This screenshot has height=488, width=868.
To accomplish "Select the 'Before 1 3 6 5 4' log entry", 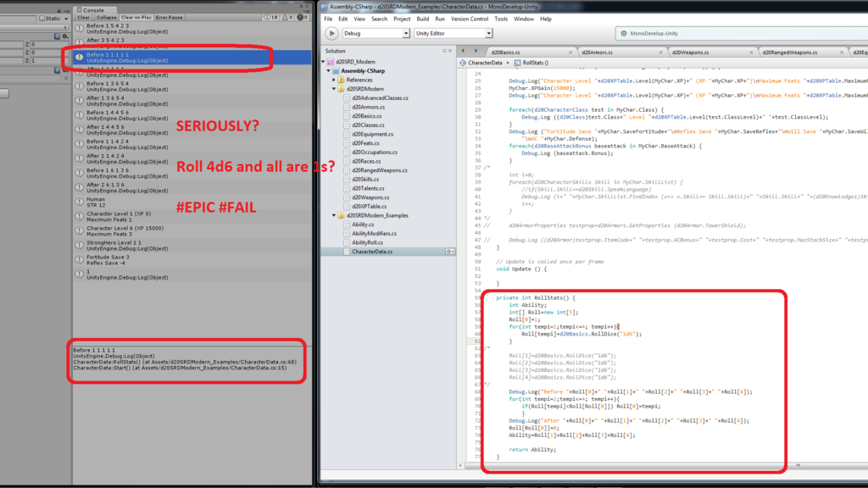I will click(x=192, y=86).
